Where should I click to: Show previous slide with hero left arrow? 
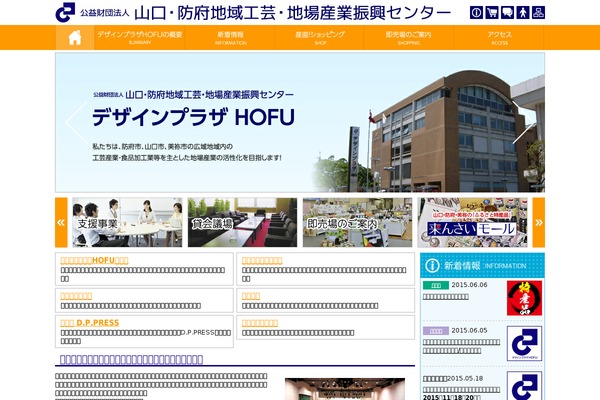pos(76,122)
